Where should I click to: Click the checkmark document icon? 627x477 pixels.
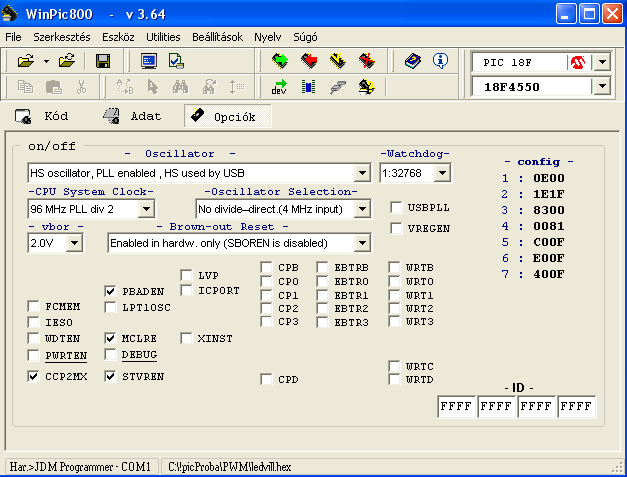click(x=176, y=61)
